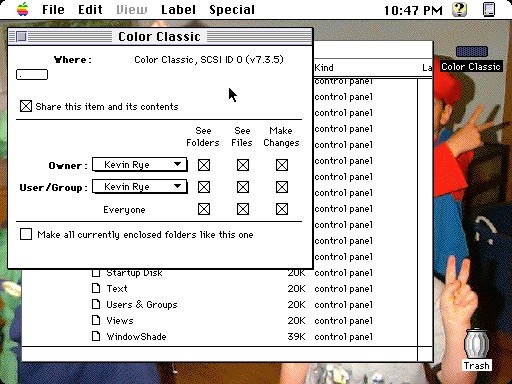Open the Help balloon menu icon
The height and width of the screenshot is (384, 512).
pyautogui.click(x=459, y=9)
